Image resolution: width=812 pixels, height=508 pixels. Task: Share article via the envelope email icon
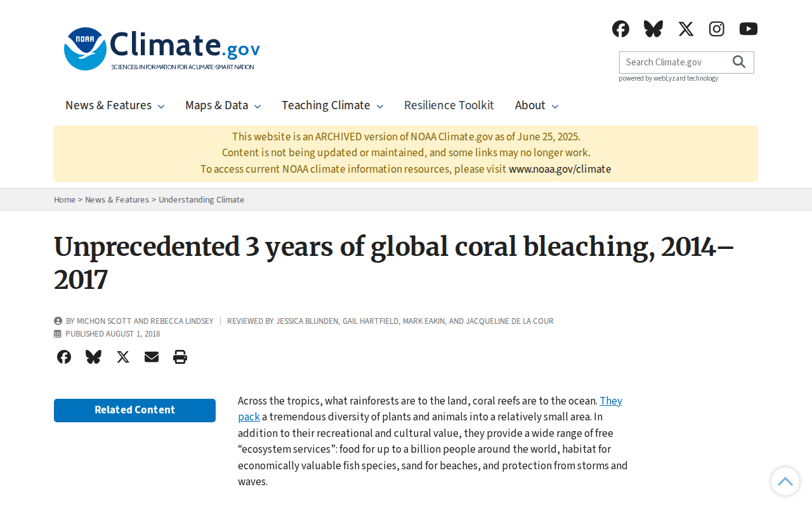tap(152, 357)
